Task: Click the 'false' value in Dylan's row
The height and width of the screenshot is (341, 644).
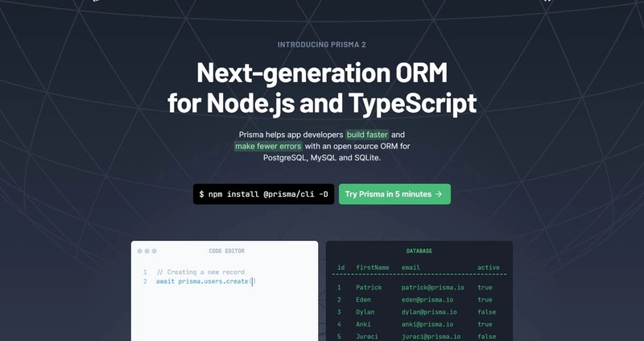Action: click(x=487, y=312)
